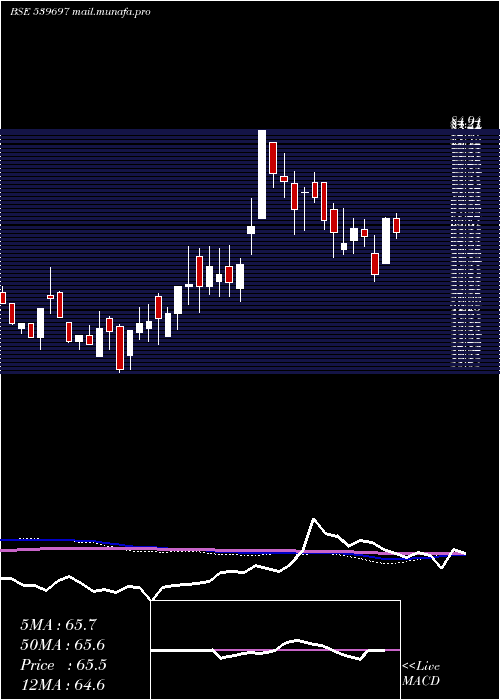The image size is (500, 700).
Task: Click the 50MA : 65.6 value
Action: (x=63, y=645)
